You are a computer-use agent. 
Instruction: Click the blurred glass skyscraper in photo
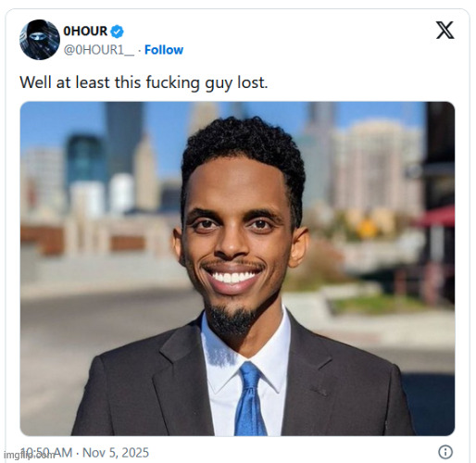[86, 160]
